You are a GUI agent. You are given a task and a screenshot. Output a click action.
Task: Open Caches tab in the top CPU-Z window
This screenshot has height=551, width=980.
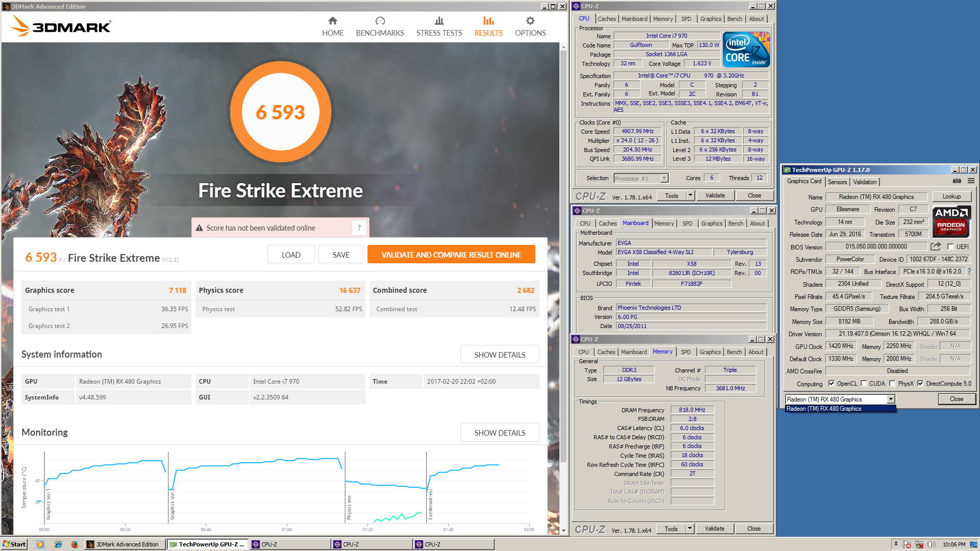[606, 19]
